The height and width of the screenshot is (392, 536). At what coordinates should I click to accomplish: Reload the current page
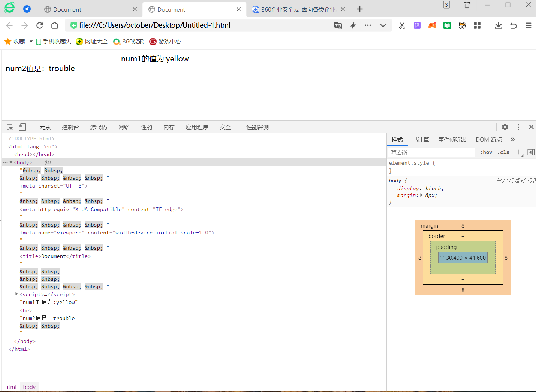[40, 25]
